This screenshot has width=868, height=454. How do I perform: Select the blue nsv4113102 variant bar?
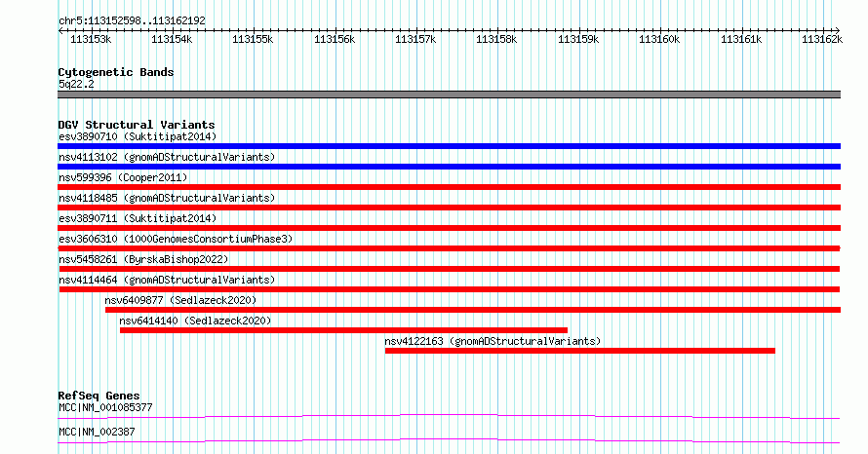click(x=449, y=167)
